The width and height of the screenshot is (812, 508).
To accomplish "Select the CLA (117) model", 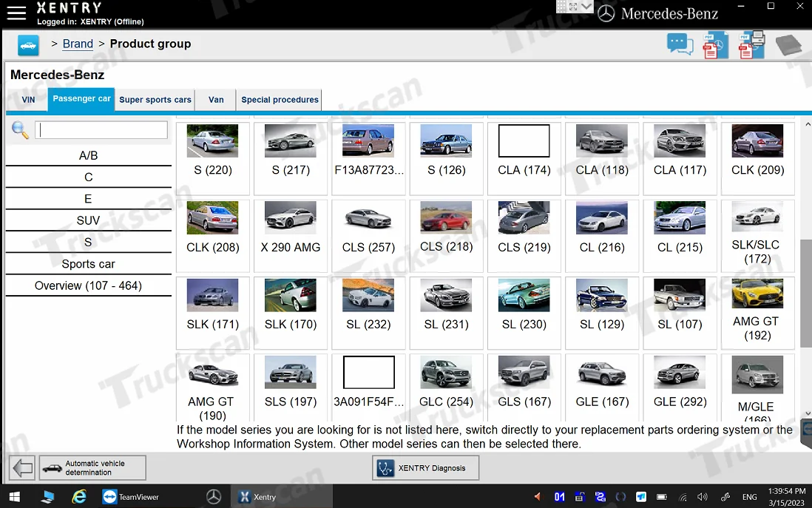I will pyautogui.click(x=680, y=158).
